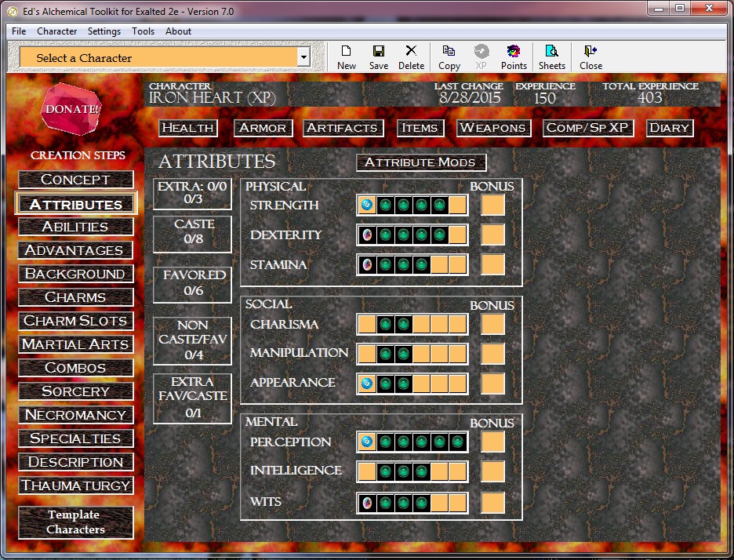Open the Tools menu
Screen dimensions: 734x560
point(143,31)
